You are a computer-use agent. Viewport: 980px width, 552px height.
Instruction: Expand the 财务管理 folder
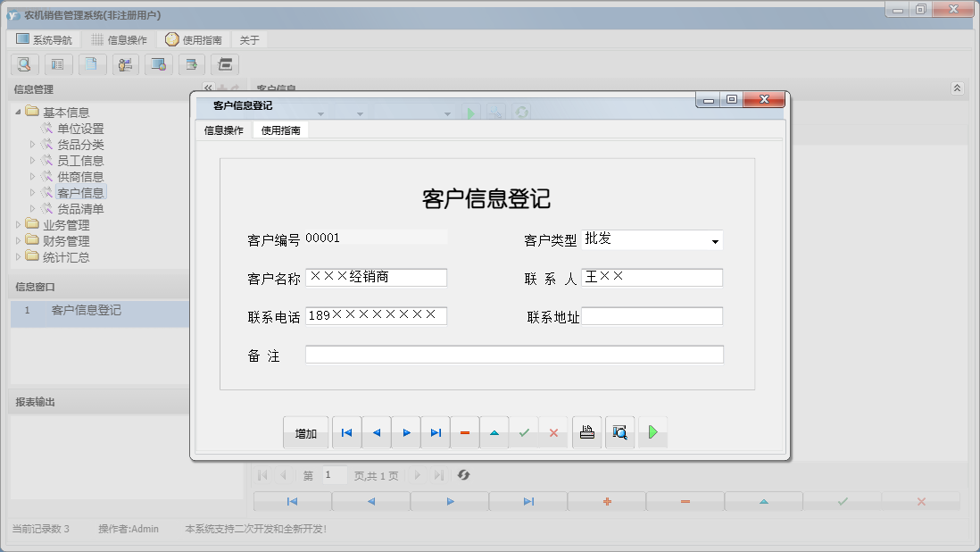tap(20, 240)
